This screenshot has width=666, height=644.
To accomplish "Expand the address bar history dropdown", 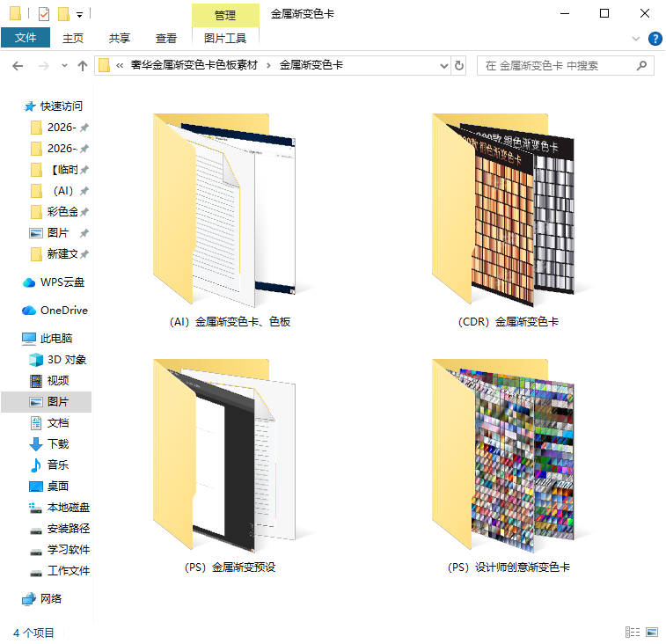I will pyautogui.click(x=444, y=66).
